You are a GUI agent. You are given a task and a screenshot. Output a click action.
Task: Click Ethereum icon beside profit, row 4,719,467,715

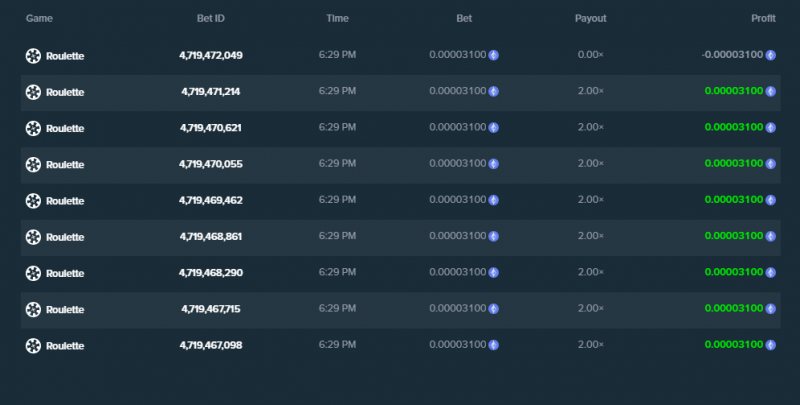click(770, 309)
